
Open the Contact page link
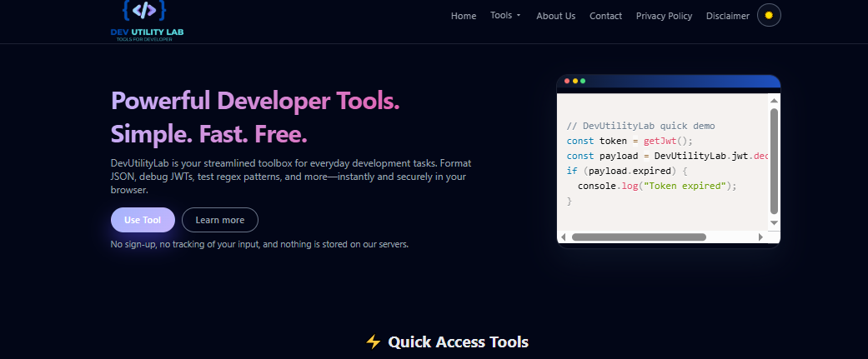(605, 16)
